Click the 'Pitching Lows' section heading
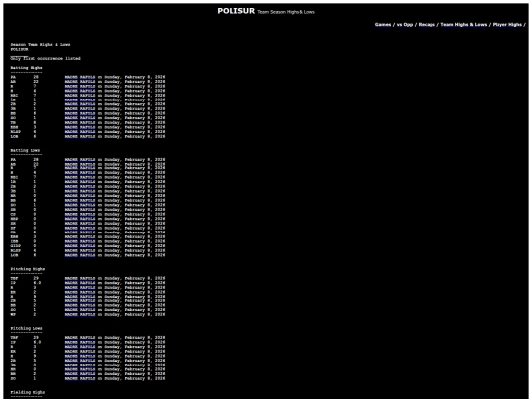 27,328
